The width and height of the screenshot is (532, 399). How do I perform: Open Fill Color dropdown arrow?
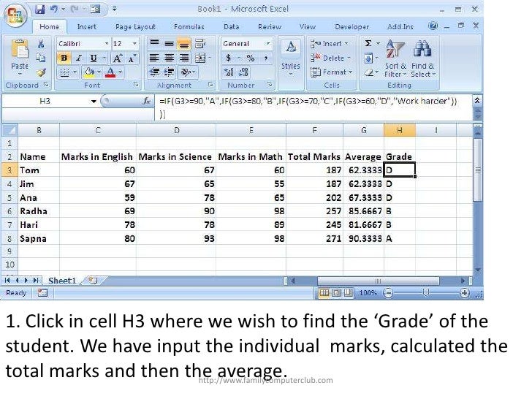[99, 72]
